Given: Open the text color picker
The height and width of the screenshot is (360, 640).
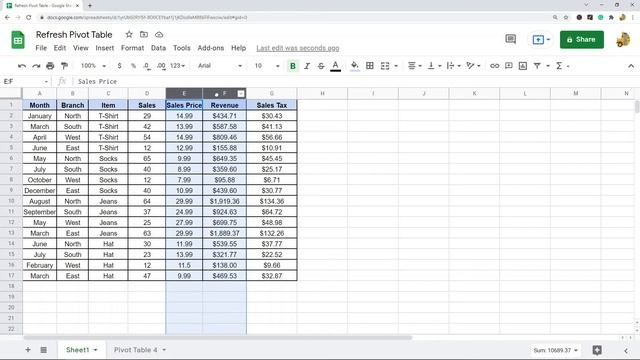Looking at the screenshot, I should coord(336,66).
